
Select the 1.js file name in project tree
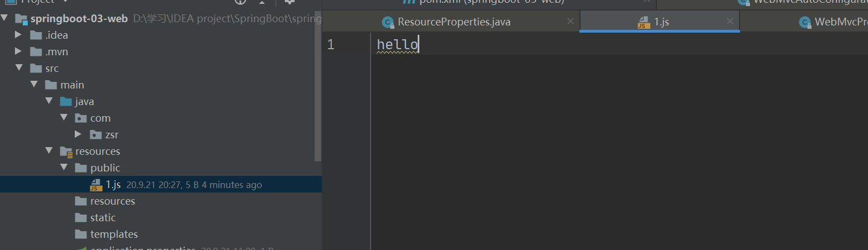tap(113, 185)
